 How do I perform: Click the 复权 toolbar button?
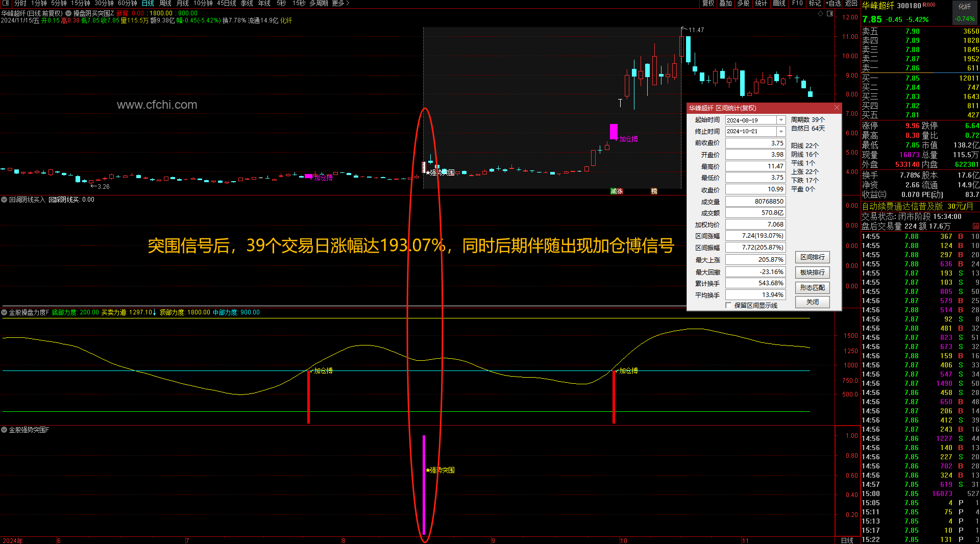708,3
